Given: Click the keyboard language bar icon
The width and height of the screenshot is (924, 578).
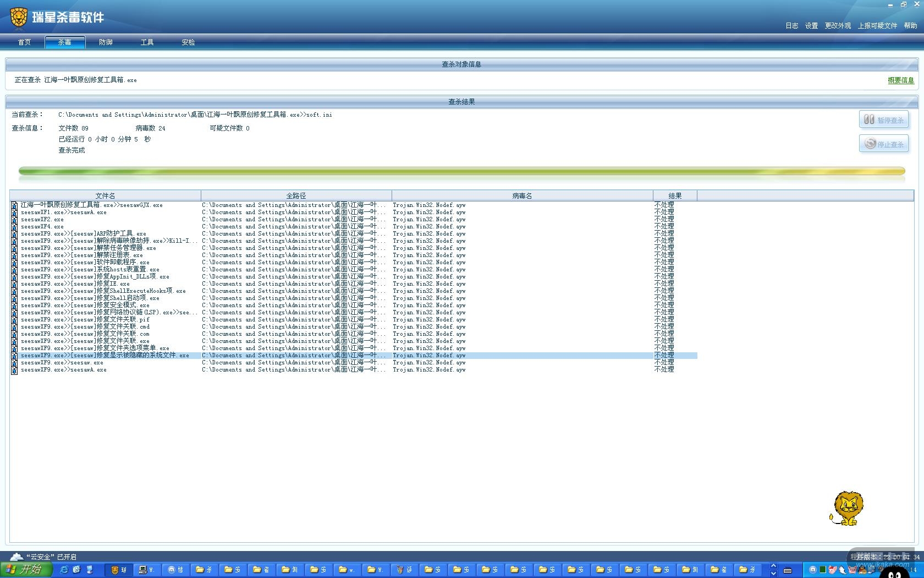Looking at the screenshot, I should coord(788,570).
